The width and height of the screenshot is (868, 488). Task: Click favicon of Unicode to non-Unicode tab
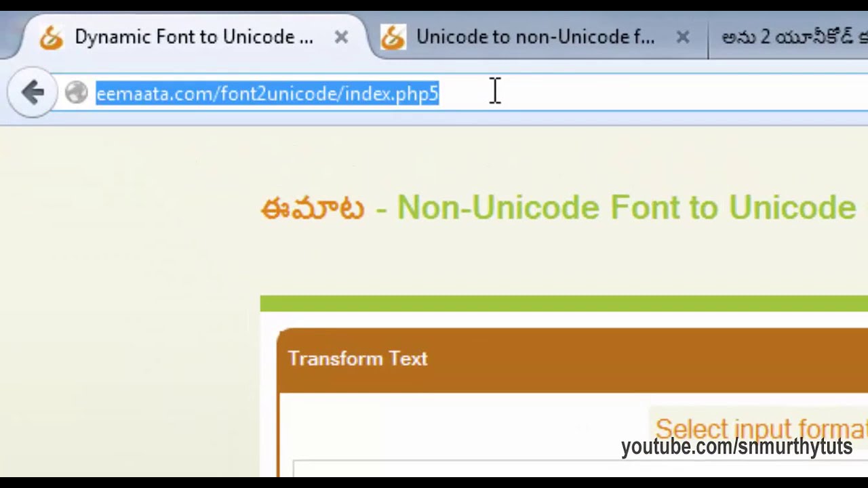coord(393,37)
